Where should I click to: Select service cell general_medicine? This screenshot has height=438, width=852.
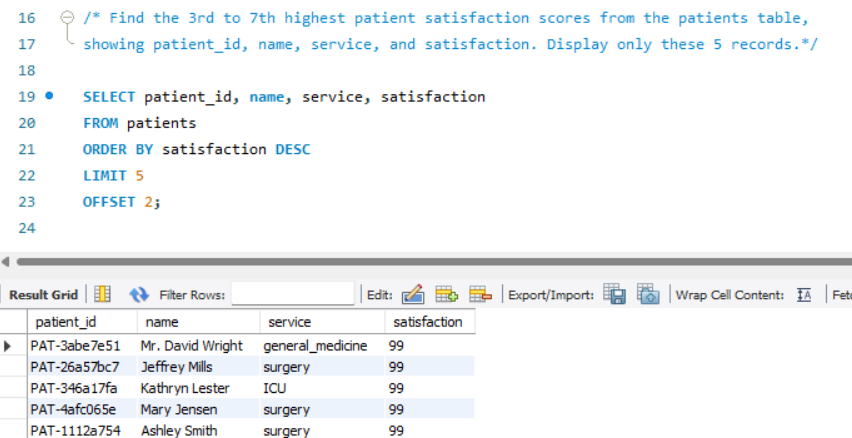point(322,346)
